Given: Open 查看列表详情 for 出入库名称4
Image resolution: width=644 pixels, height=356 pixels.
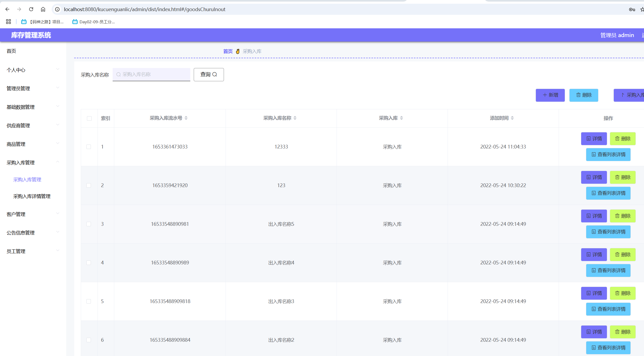Looking at the screenshot, I should coord(608,271).
